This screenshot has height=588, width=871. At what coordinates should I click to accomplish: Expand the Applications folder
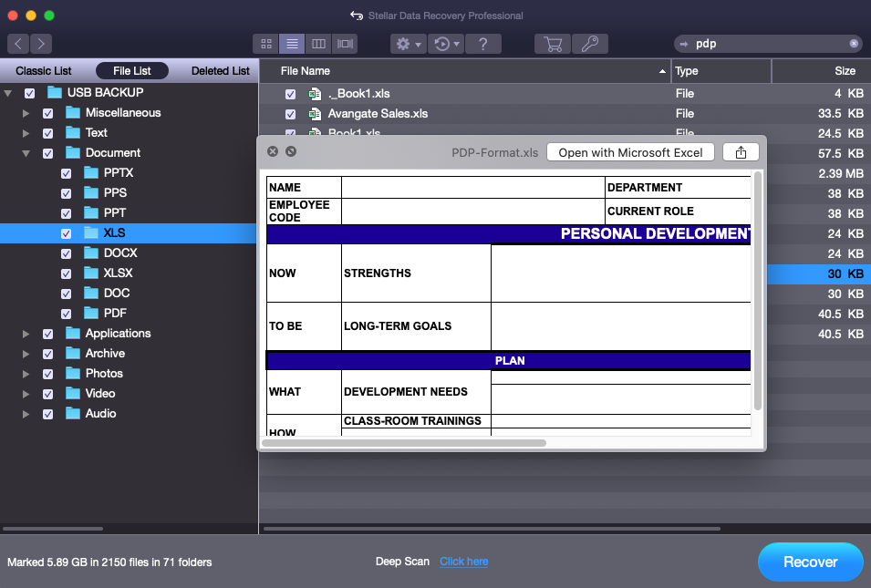coord(26,334)
